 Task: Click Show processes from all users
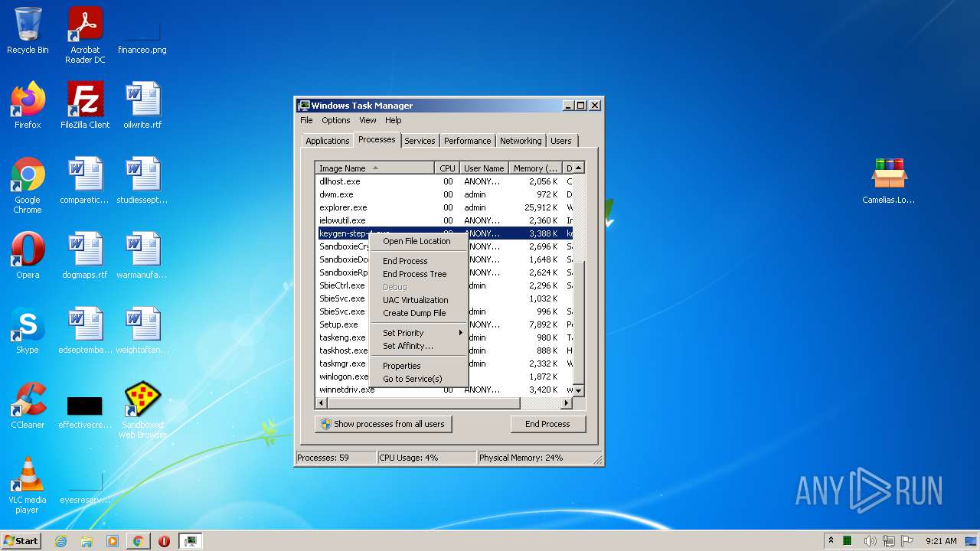point(383,424)
